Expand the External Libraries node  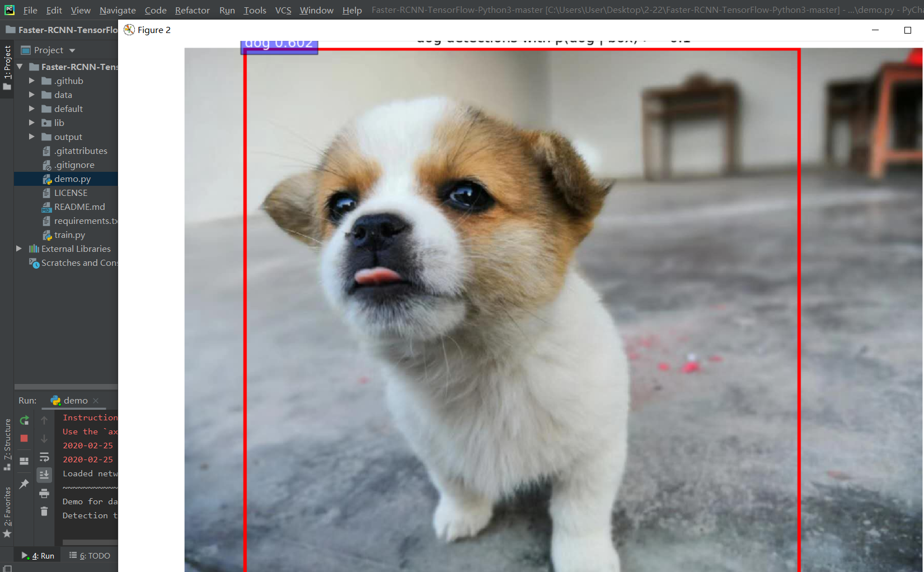18,249
